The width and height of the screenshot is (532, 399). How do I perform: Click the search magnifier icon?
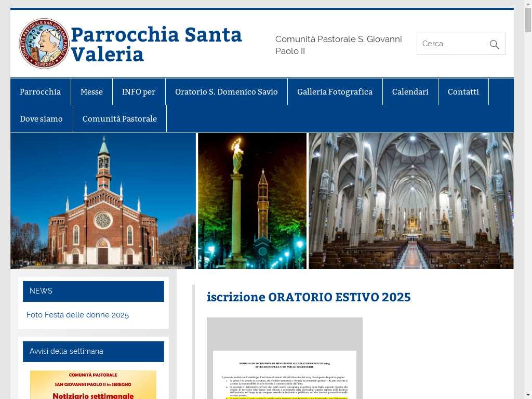coord(495,44)
